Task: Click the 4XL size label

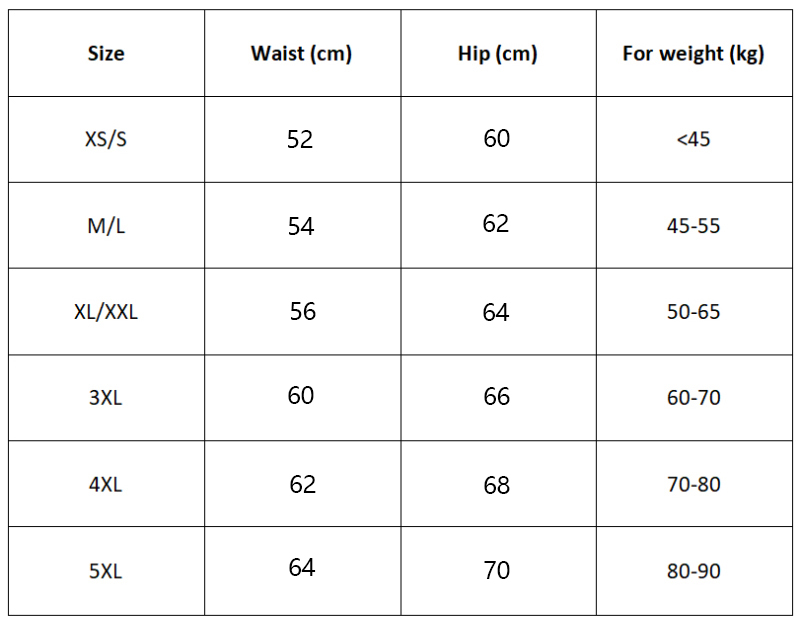Action: pyautogui.click(x=106, y=485)
